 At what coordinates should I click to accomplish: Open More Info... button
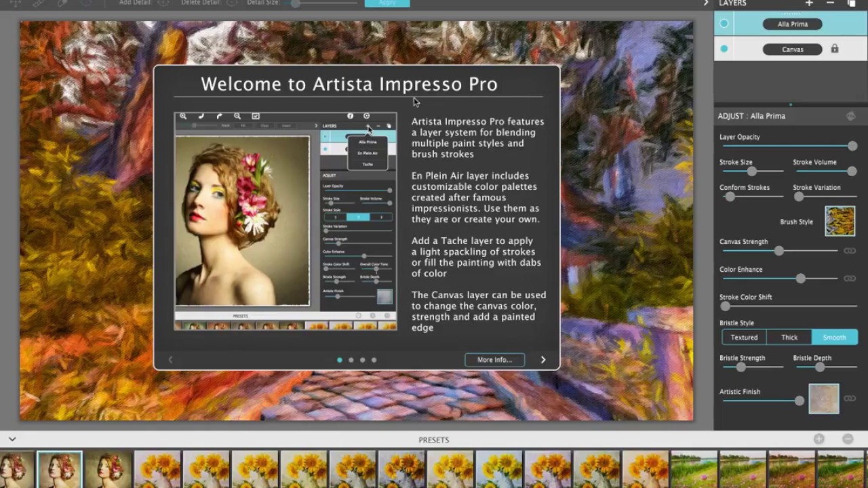[x=494, y=360]
